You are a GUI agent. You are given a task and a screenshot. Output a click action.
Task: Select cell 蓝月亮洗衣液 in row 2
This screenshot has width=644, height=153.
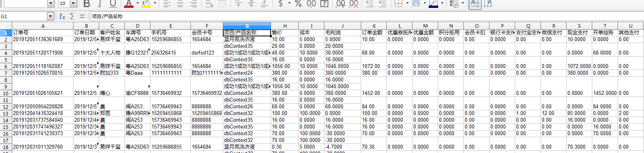247,40
